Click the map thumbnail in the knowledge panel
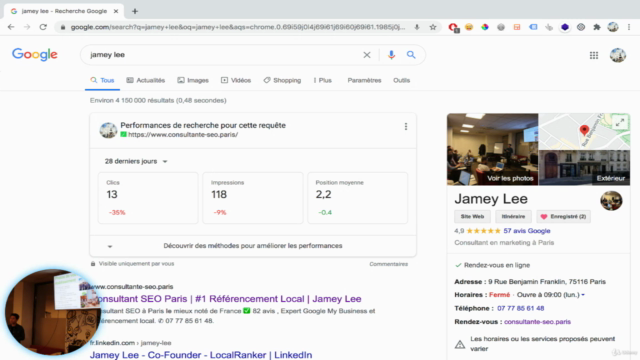 584,131
